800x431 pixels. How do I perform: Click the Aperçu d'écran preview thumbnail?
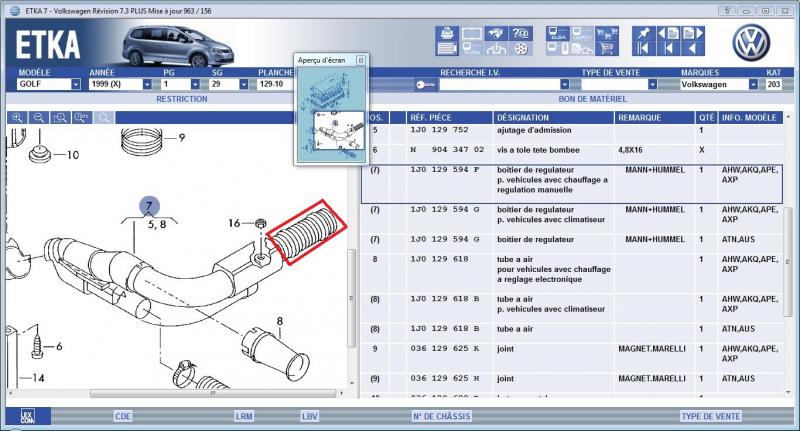click(331, 115)
